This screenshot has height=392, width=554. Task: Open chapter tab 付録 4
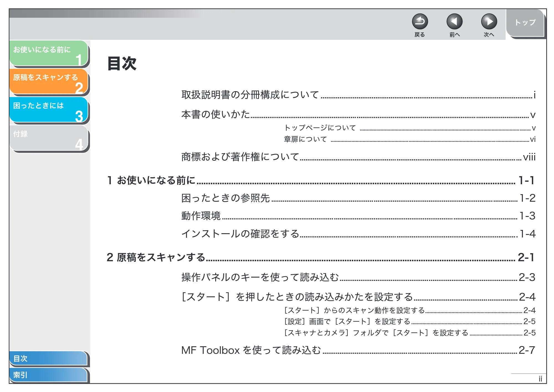click(x=49, y=138)
